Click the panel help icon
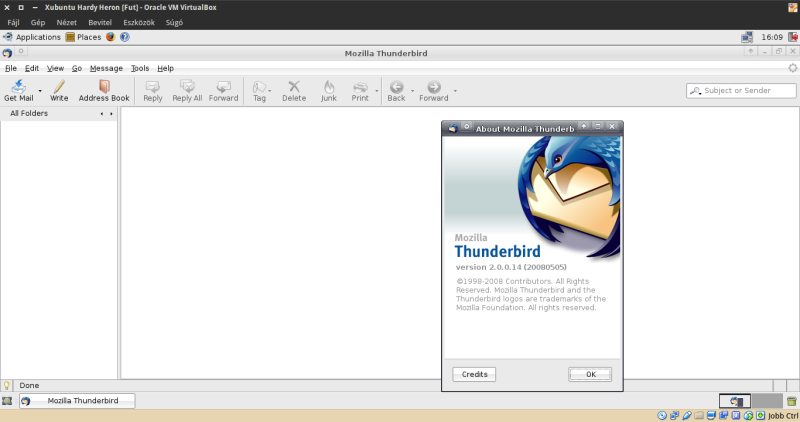 tap(124, 37)
